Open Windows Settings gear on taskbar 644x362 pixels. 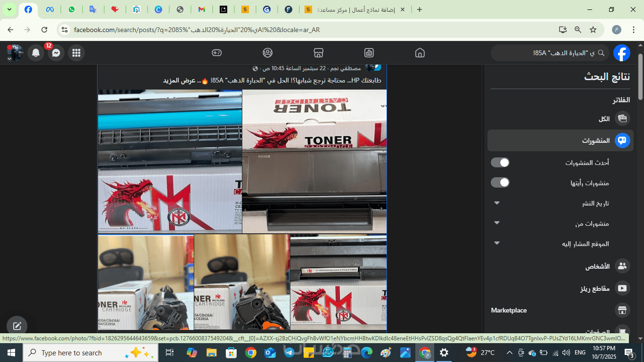click(444, 353)
